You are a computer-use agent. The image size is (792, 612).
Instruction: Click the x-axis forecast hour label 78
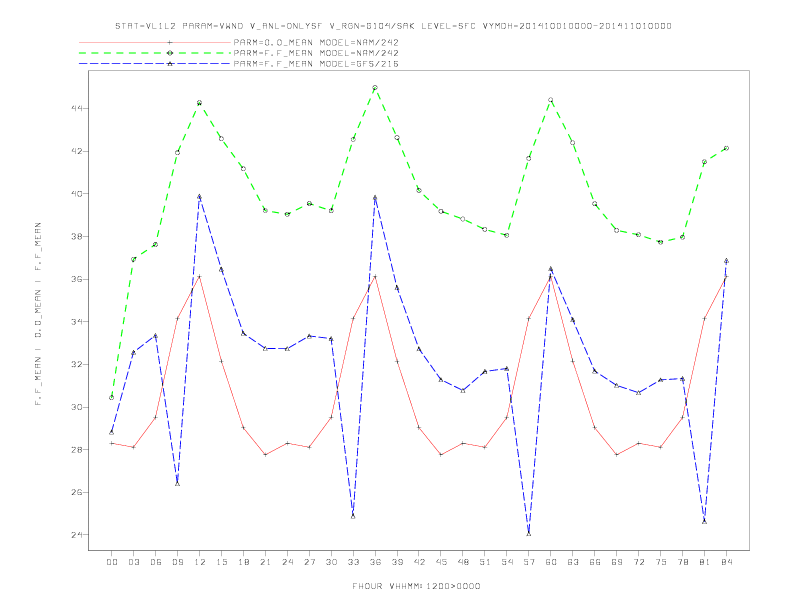[x=682, y=562]
